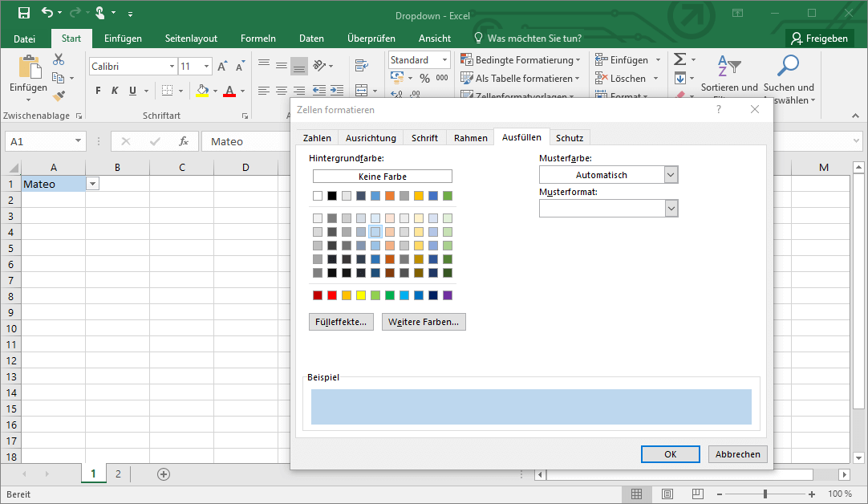Click the Cut scissors icon
The height and width of the screenshot is (504, 868).
point(59,59)
